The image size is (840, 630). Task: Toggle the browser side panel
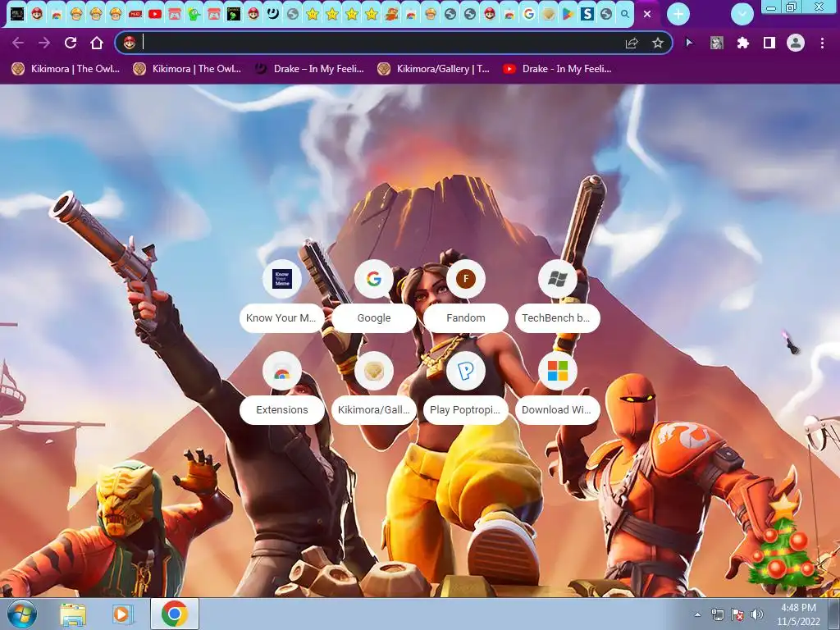(769, 43)
